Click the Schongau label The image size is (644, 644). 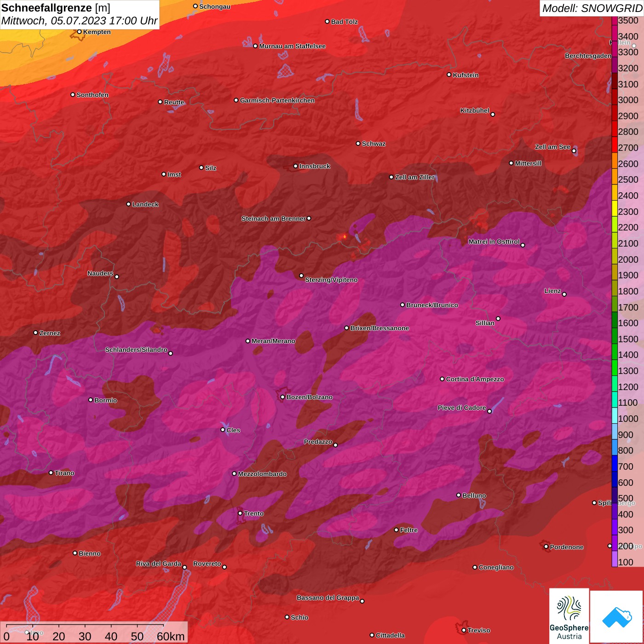[x=214, y=6]
